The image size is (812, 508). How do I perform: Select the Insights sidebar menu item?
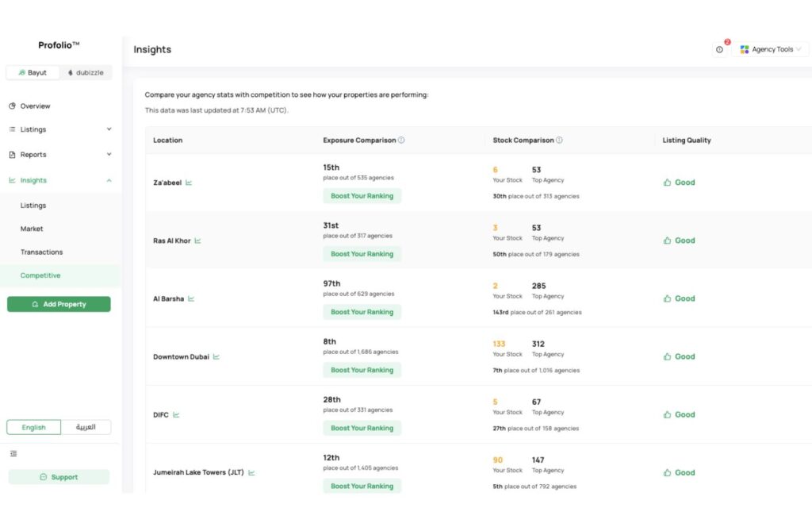tap(33, 180)
